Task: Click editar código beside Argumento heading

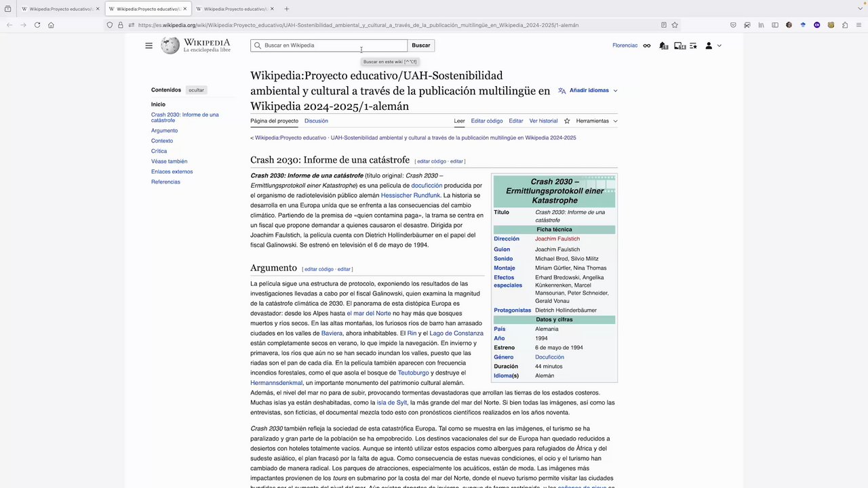Action: pos(319,269)
